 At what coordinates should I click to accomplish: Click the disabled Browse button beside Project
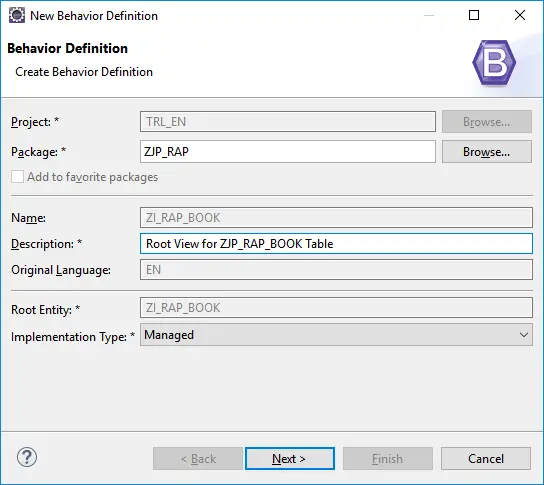pyautogui.click(x=487, y=122)
